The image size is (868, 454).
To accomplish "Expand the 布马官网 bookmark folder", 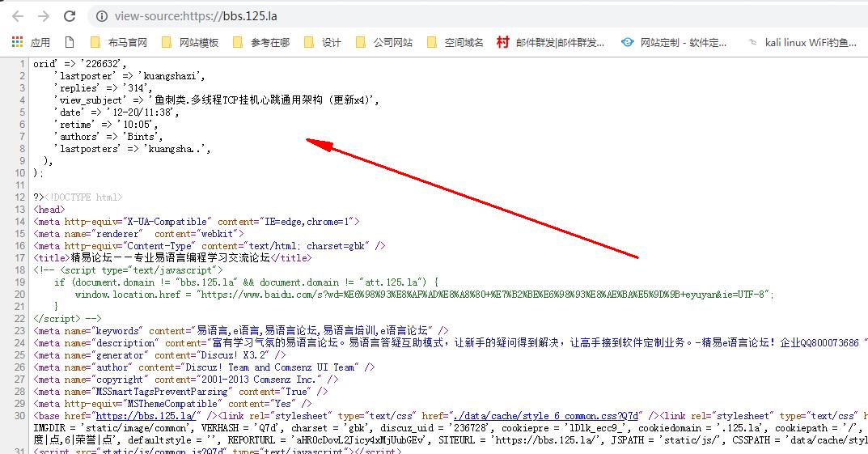I will coord(119,42).
